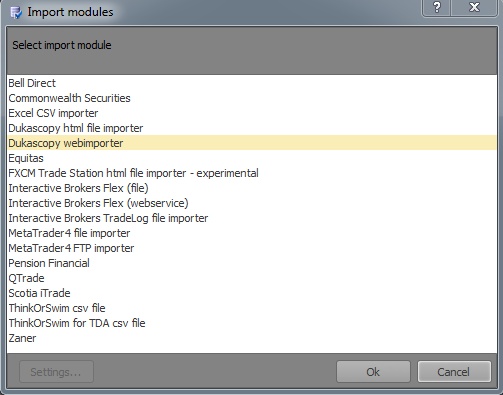Viewport: 503px width, 395px height.
Task: Select Pension Financial module
Action: [x=252, y=263]
